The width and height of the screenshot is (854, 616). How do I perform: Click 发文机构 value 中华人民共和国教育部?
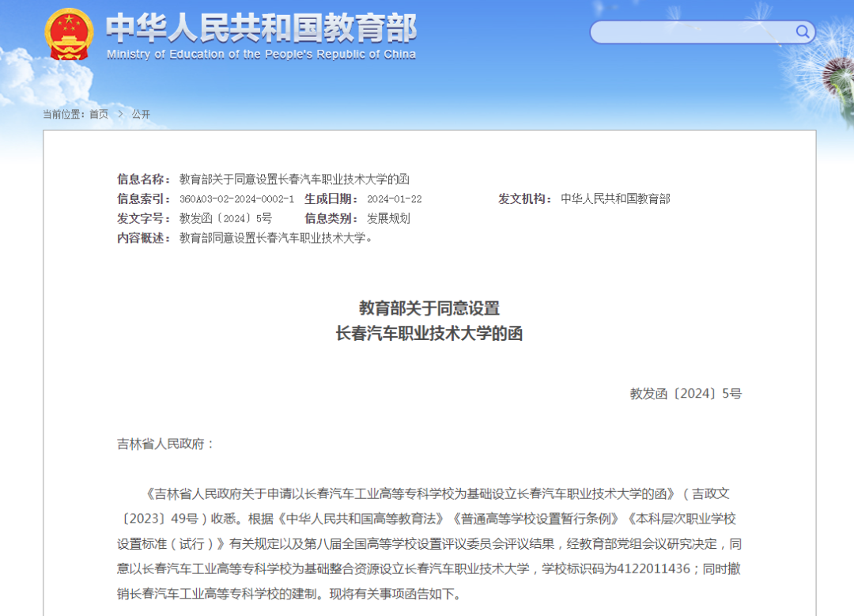click(x=616, y=198)
